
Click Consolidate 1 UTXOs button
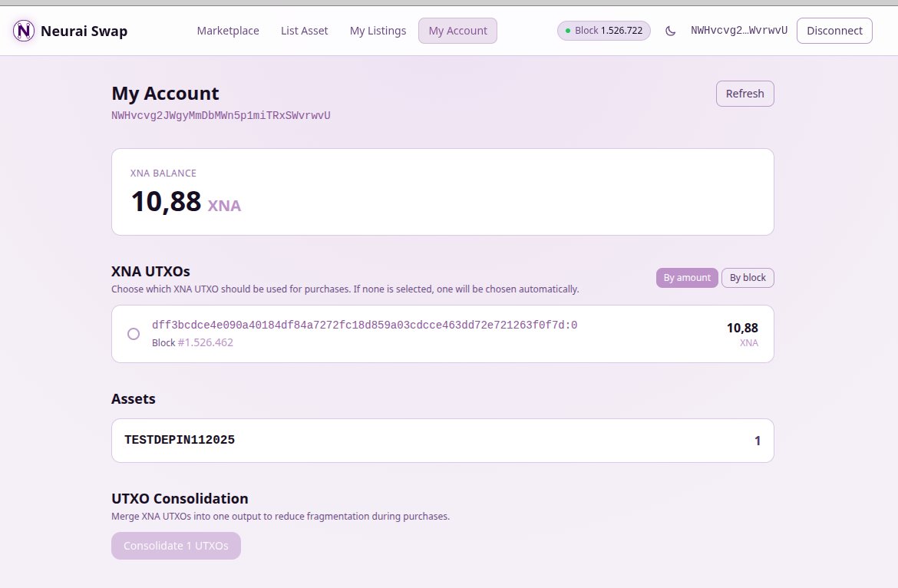click(x=176, y=546)
